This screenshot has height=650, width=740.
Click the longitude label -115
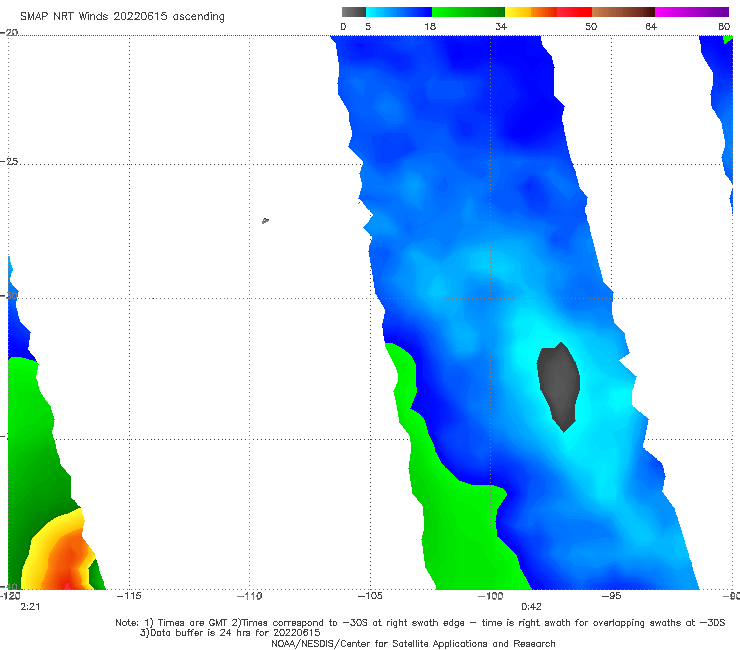[x=129, y=596]
